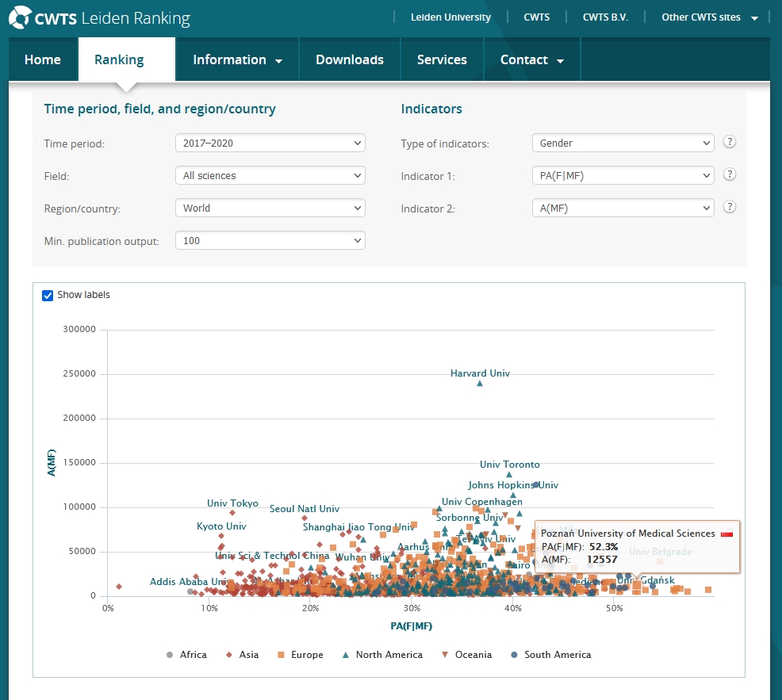The height and width of the screenshot is (700, 782).
Task: Click the A(MF) y-axis title
Action: pos(52,463)
